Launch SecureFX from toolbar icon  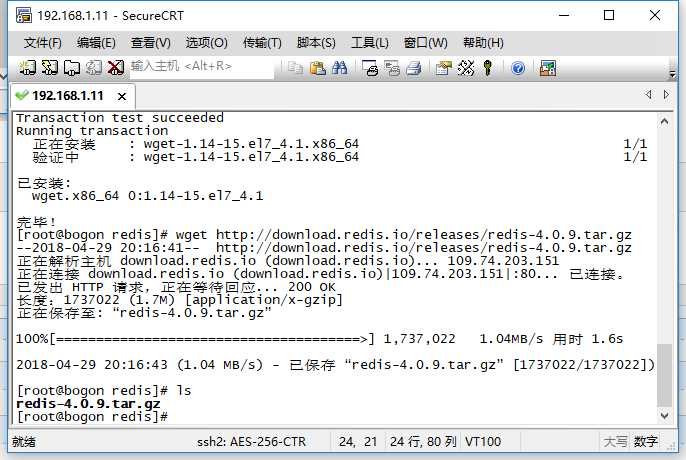[548, 68]
